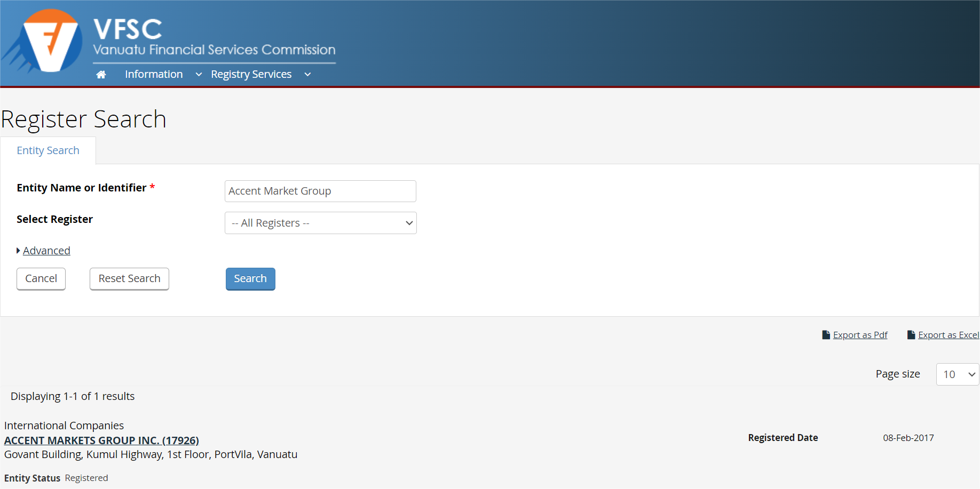Viewport: 980px width, 489px height.
Task: Click the Reset Search button
Action: coord(129,279)
